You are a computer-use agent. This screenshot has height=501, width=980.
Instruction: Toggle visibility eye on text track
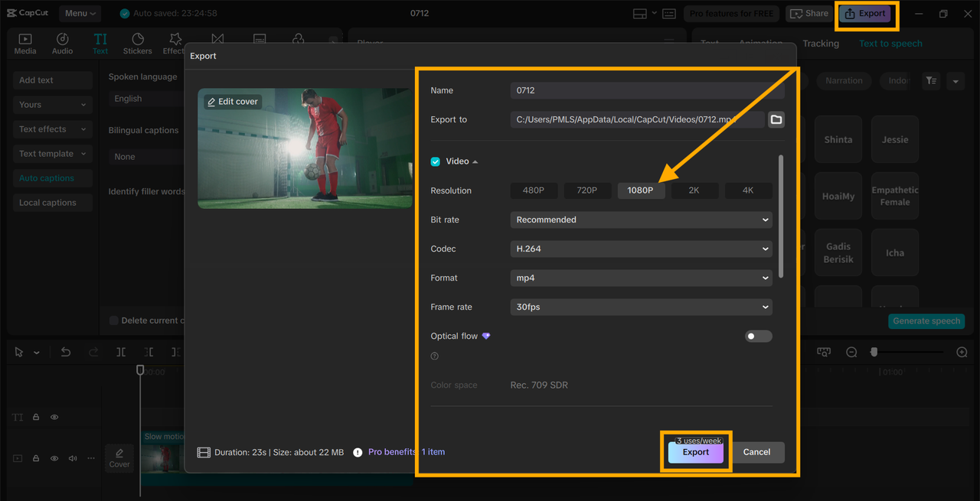(x=54, y=418)
